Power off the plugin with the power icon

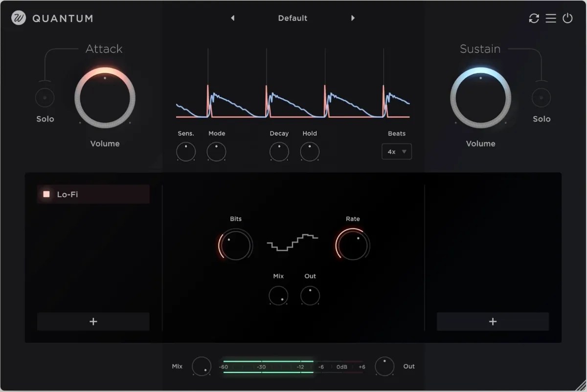pyautogui.click(x=567, y=18)
